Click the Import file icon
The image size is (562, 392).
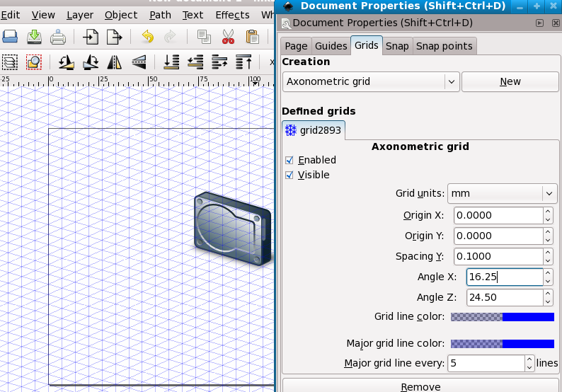coord(91,37)
